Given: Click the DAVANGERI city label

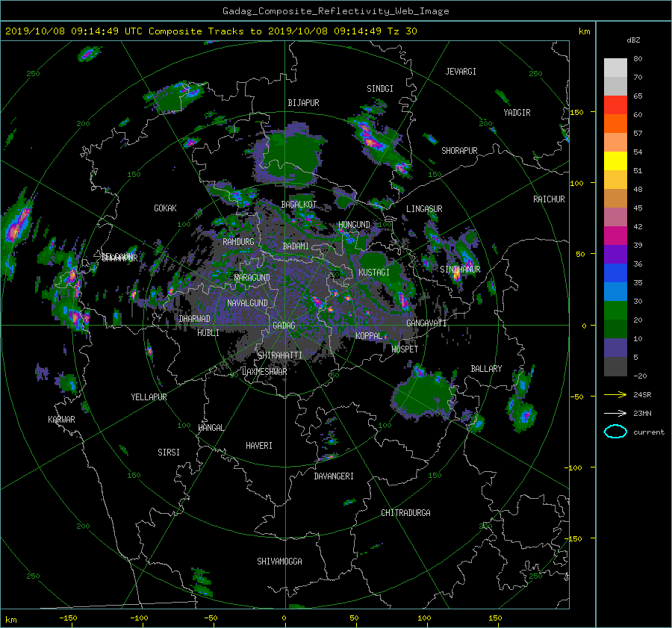Looking at the screenshot, I should click(334, 476).
